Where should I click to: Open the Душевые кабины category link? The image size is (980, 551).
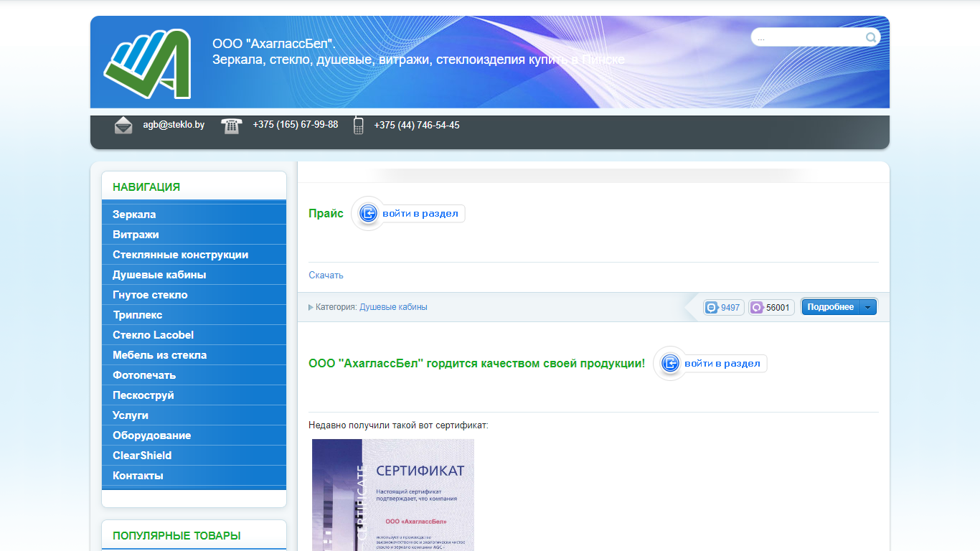pos(393,307)
